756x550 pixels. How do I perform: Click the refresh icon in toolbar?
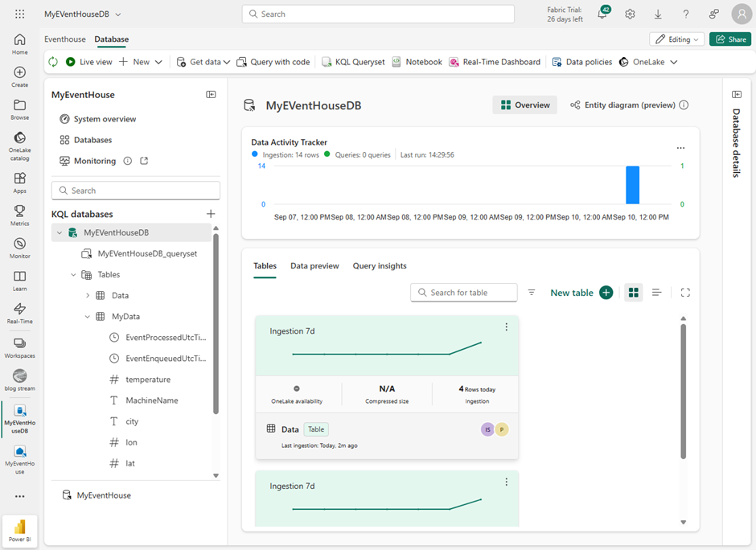pyautogui.click(x=53, y=62)
